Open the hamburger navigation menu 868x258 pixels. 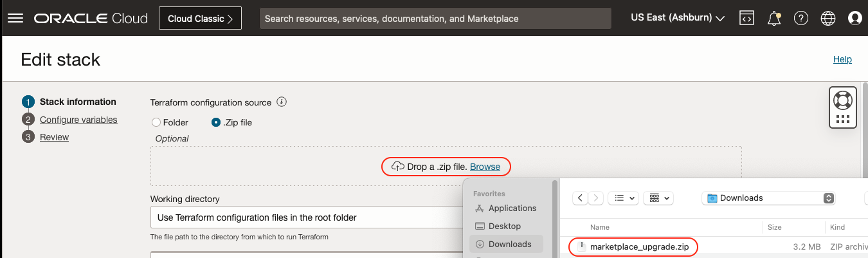(x=15, y=18)
